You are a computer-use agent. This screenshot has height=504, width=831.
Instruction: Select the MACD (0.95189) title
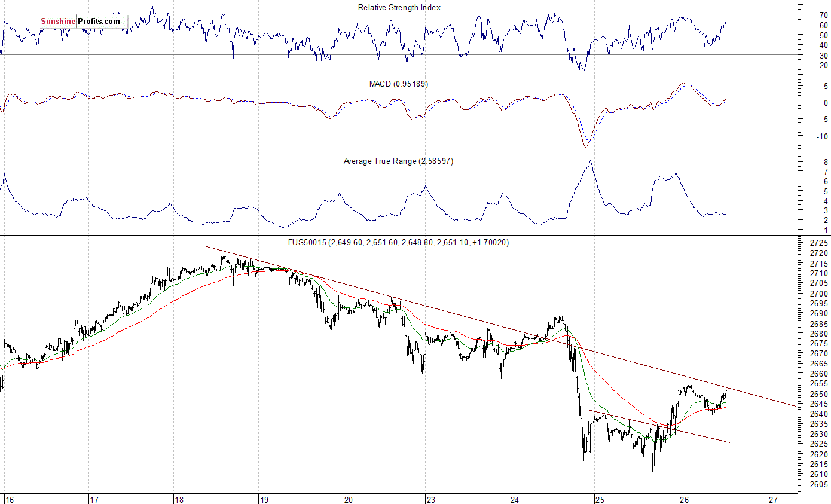pos(399,84)
